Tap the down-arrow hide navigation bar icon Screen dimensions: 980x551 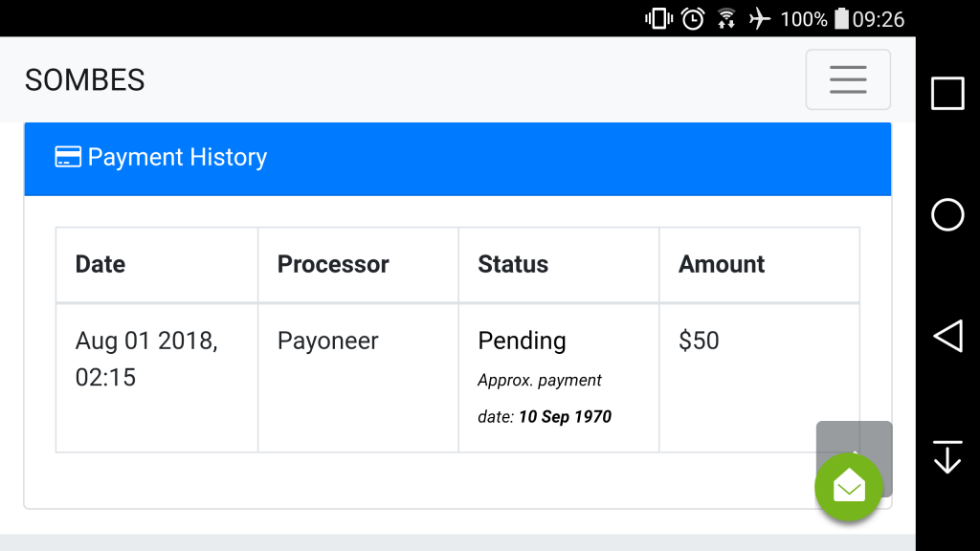click(x=947, y=457)
